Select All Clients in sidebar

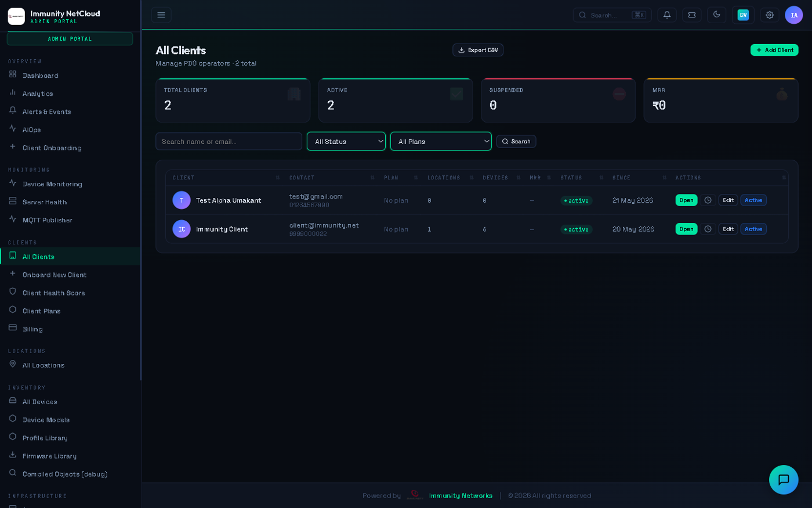[70, 257]
